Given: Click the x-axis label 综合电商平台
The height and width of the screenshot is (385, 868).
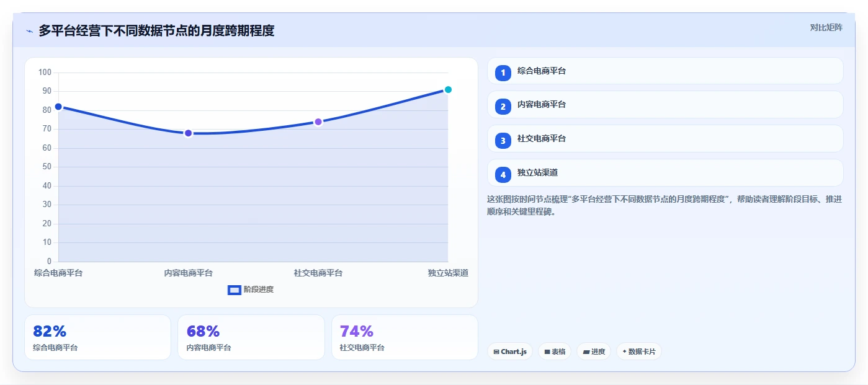Looking at the screenshot, I should [x=58, y=273].
